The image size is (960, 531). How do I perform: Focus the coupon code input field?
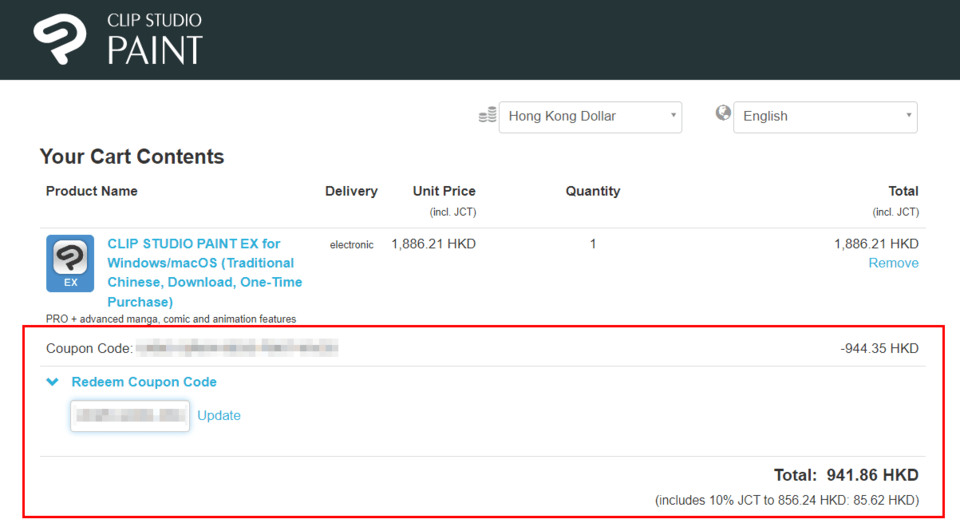pyautogui.click(x=130, y=416)
